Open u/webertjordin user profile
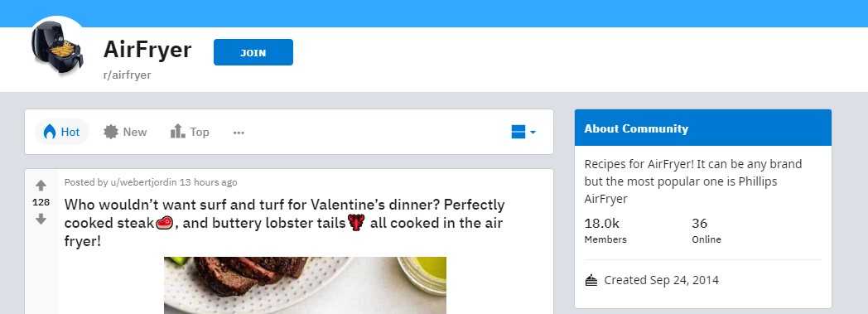The width and height of the screenshot is (868, 314). pyautogui.click(x=143, y=182)
